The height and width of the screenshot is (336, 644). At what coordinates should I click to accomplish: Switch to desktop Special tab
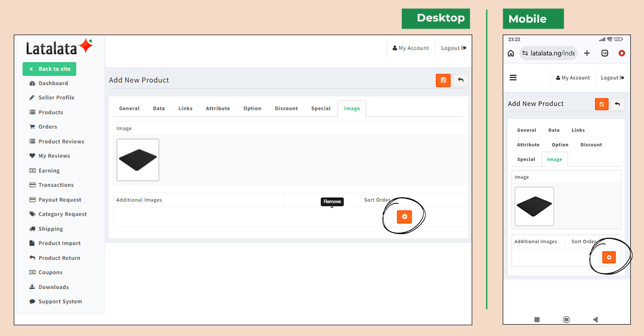point(321,108)
